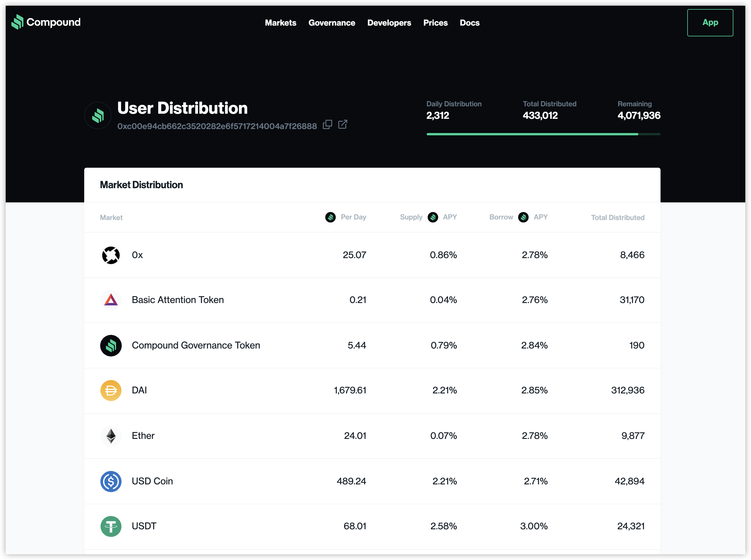Click the User Distribution title
The height and width of the screenshot is (560, 751).
(x=183, y=108)
